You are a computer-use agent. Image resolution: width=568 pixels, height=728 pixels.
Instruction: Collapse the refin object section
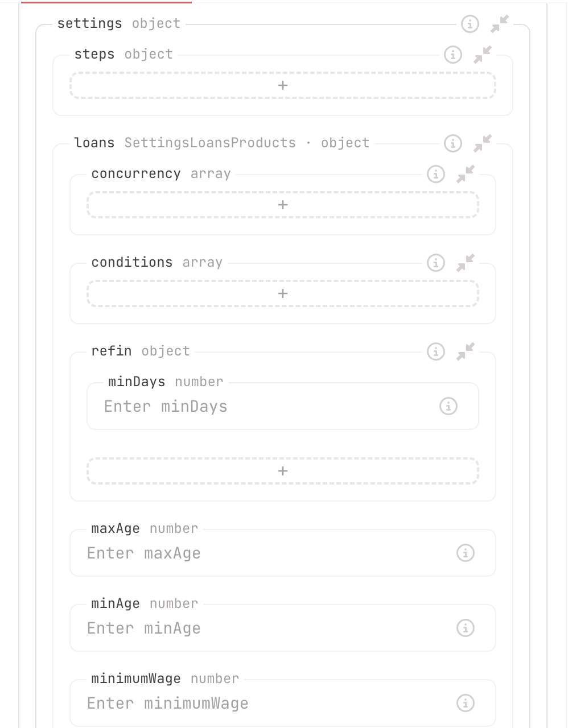pyautogui.click(x=466, y=351)
